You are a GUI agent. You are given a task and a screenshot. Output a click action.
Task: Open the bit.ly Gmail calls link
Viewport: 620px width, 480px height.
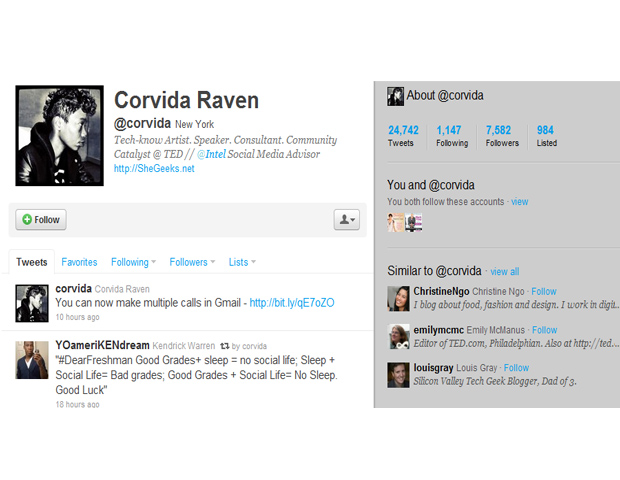291,303
